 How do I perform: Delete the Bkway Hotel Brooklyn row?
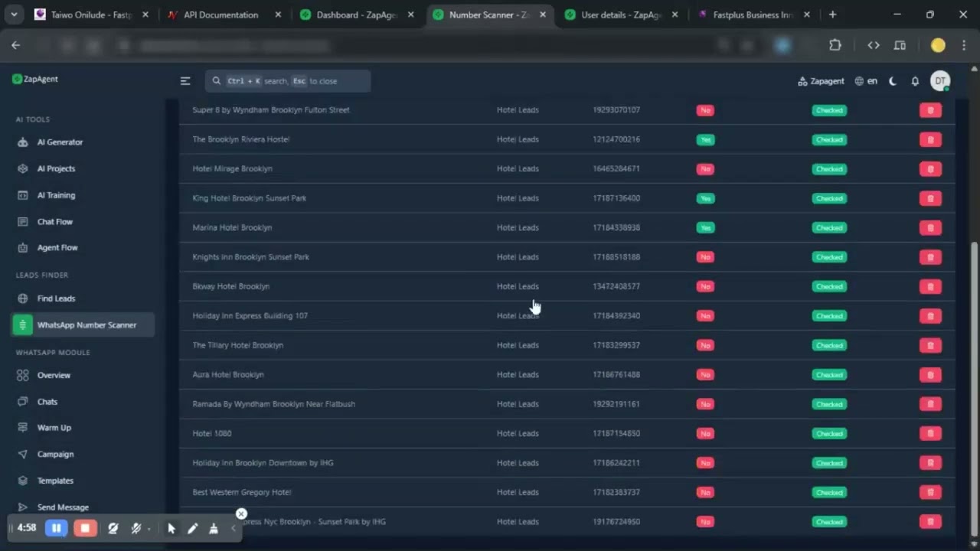pos(930,287)
